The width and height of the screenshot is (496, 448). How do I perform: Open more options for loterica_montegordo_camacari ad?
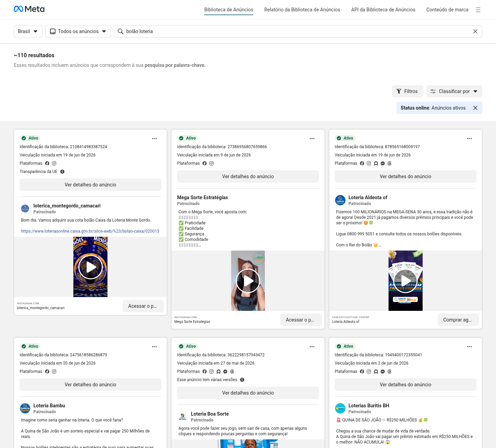pos(154,139)
